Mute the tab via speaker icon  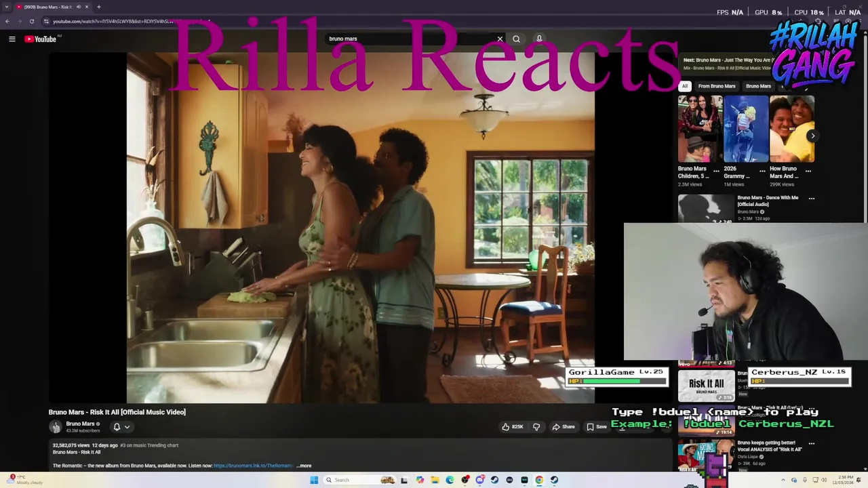[x=78, y=7]
